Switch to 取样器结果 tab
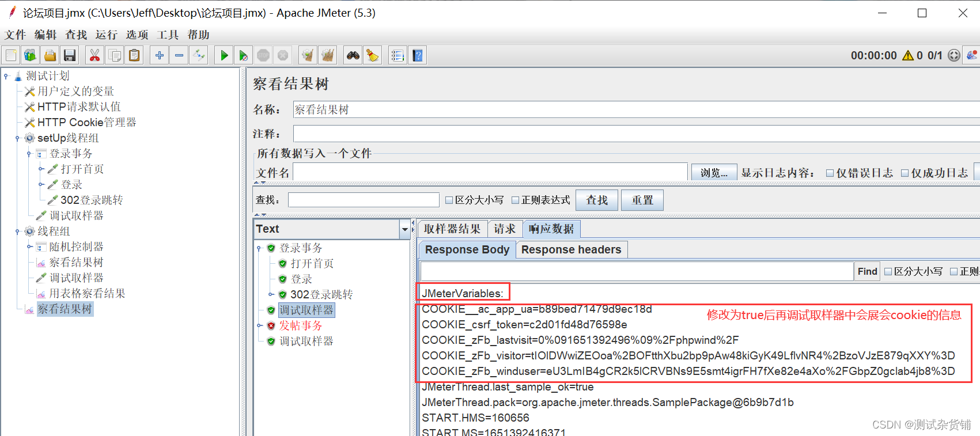 coord(452,229)
